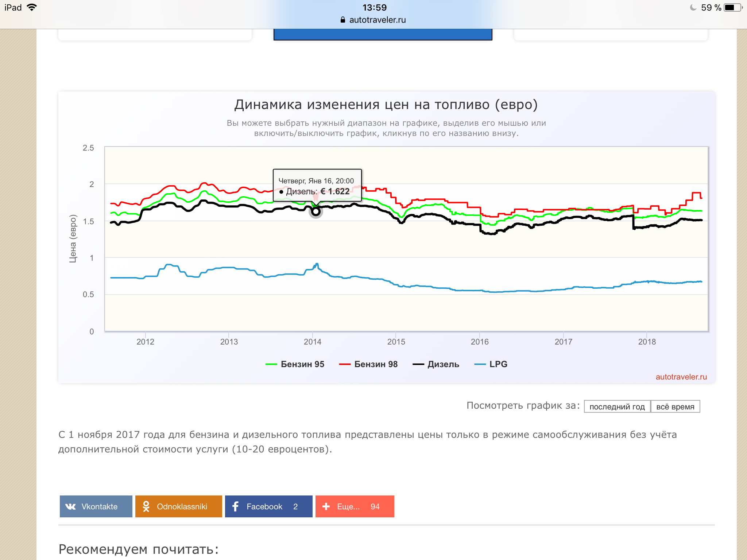Tap the battery indicator icon

click(733, 7)
